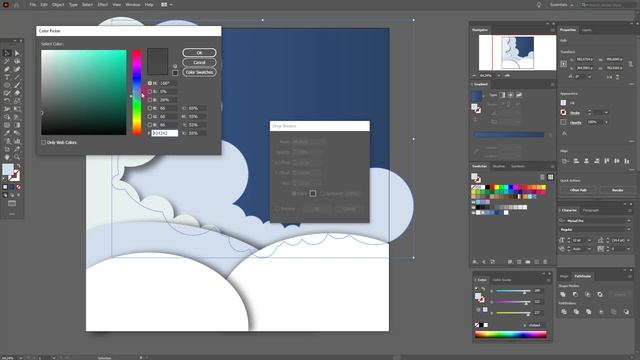Open the File menu

point(32,4)
